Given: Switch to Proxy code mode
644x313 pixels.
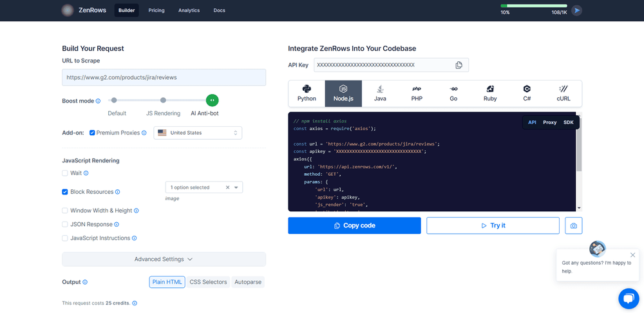Looking at the screenshot, I should (x=550, y=122).
